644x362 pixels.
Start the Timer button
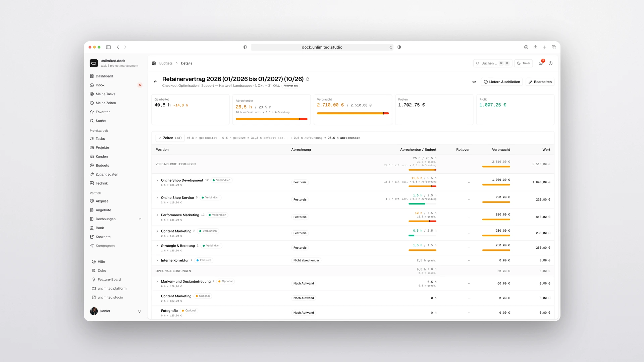[x=524, y=63]
